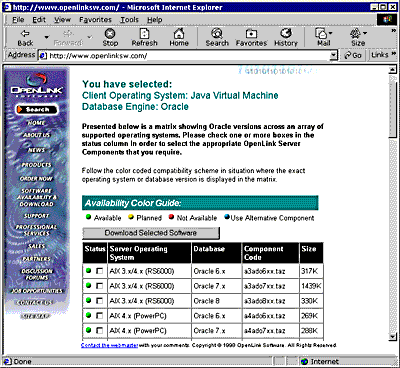400x368 pixels.
Task: Refresh the current page
Action: (x=144, y=37)
